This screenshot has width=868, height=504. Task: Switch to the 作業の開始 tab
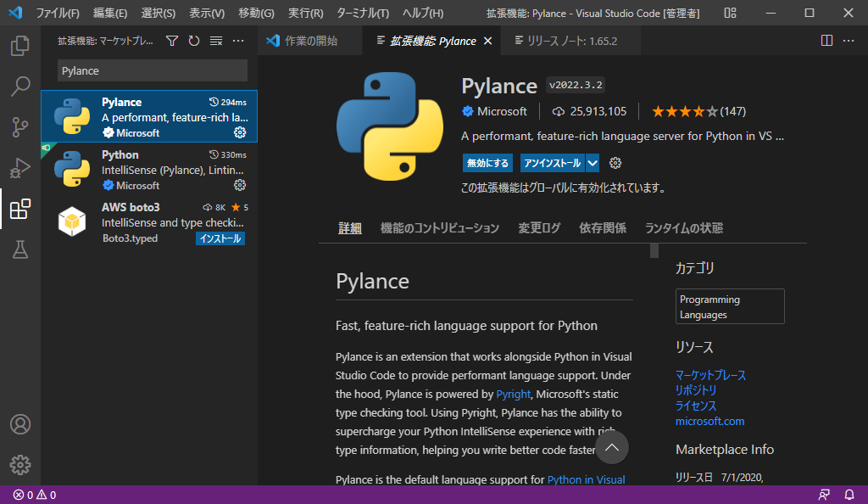tap(310, 41)
